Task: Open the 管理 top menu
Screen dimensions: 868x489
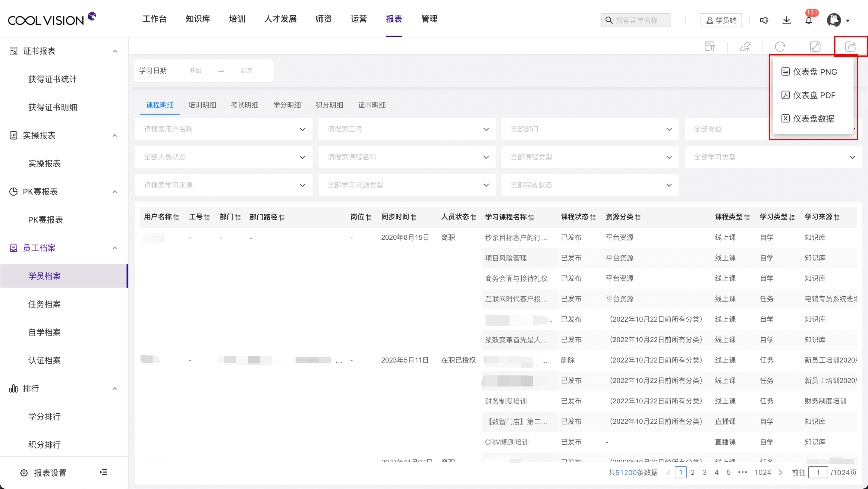Action: pos(429,19)
